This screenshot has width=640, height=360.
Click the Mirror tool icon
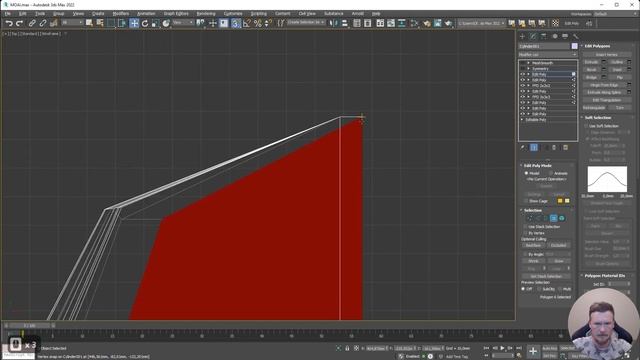334,23
